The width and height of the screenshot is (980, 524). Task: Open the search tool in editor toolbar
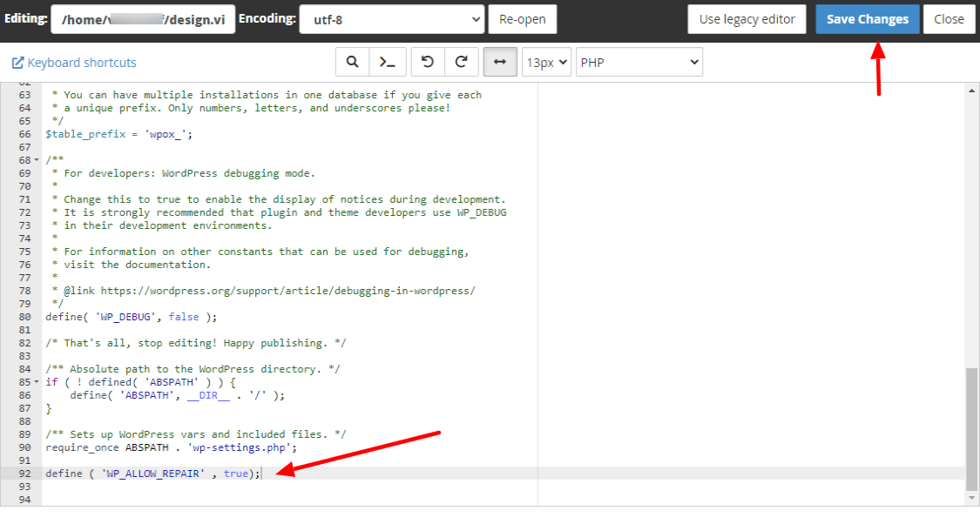coord(353,62)
